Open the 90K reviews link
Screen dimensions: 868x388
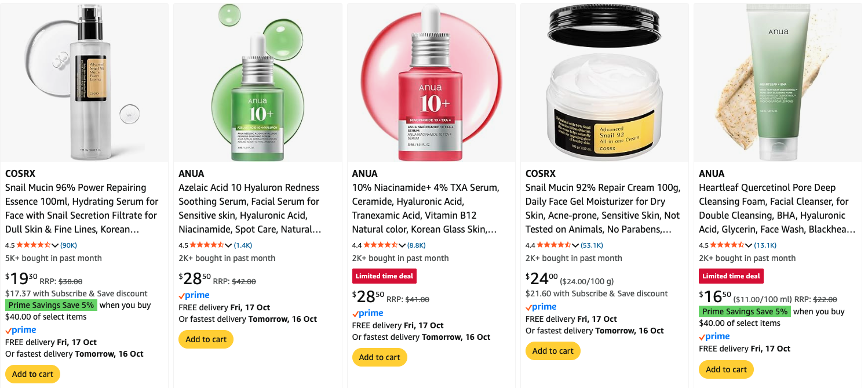coord(69,245)
